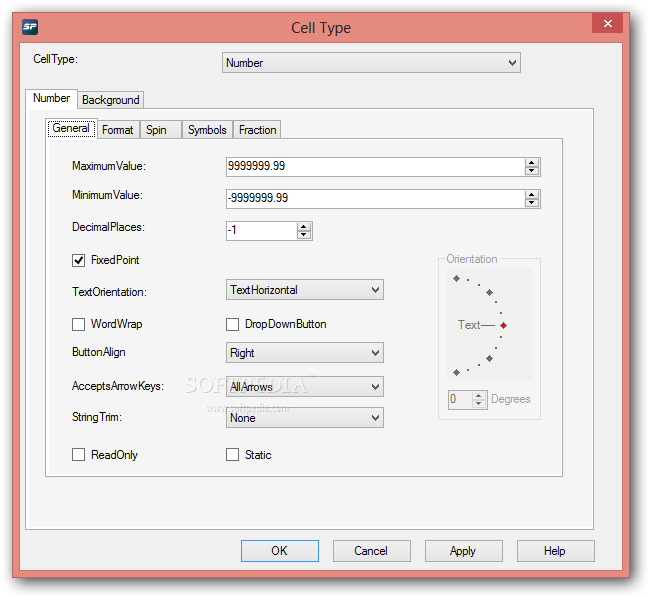Click the bottom diamond of the orientation dial
This screenshot has height=598, width=650.
(456, 373)
